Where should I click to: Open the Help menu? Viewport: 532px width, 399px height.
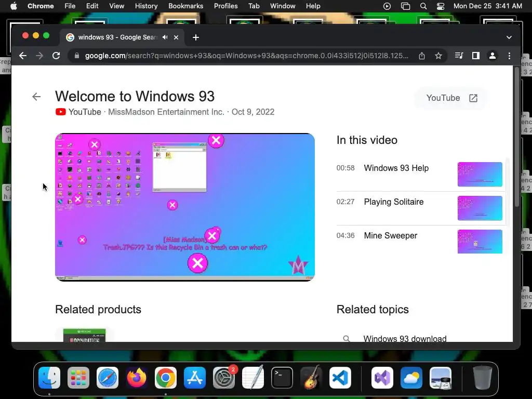pos(313,6)
